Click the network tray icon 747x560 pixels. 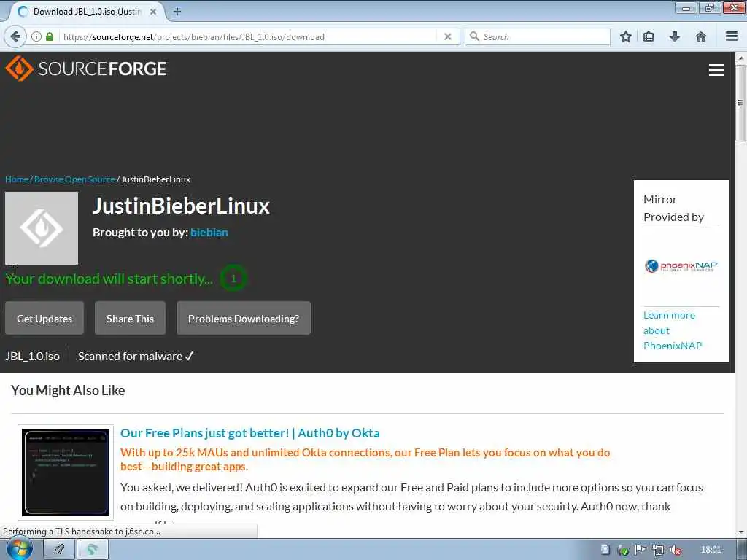coord(658,550)
